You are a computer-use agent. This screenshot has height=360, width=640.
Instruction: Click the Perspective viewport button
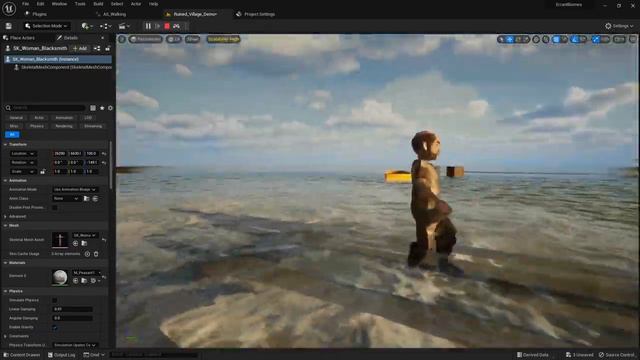(146, 39)
